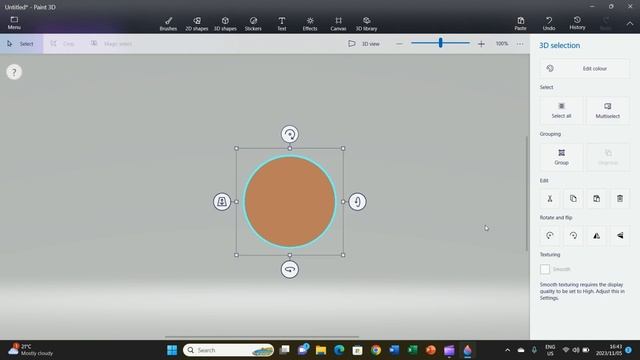
Task: Flip the object vertically
Action: [620, 236]
